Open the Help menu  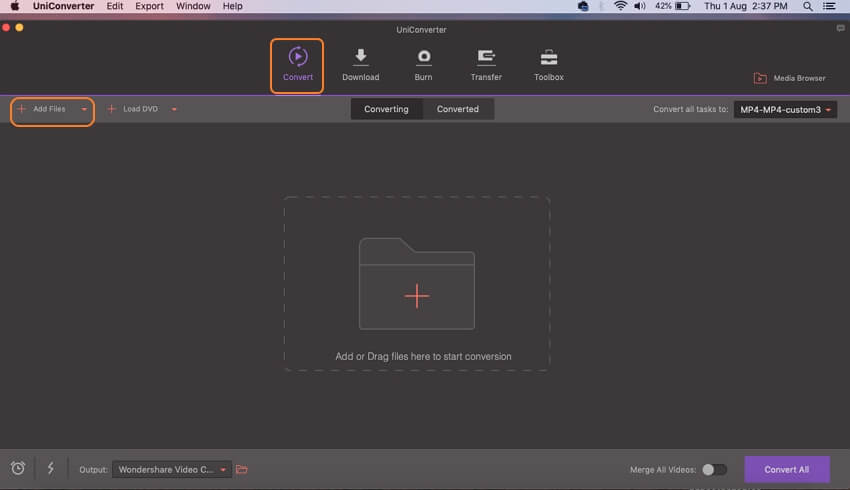pos(233,6)
